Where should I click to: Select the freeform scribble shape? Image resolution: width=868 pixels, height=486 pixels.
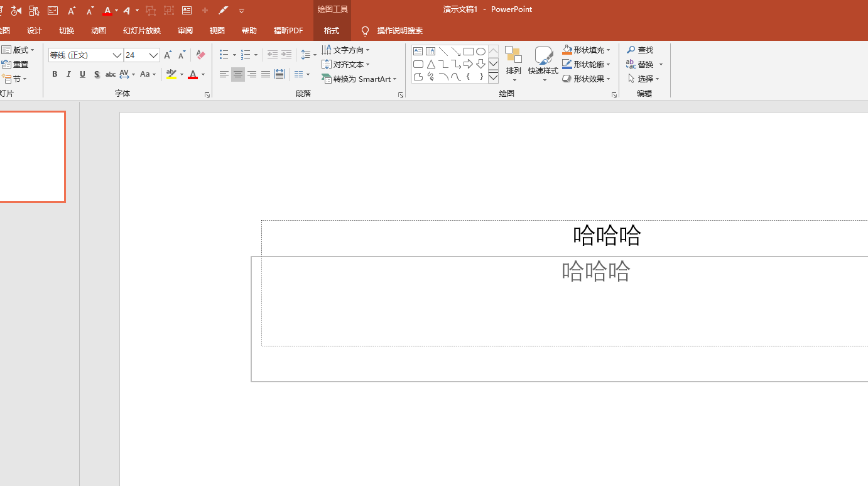click(x=431, y=77)
